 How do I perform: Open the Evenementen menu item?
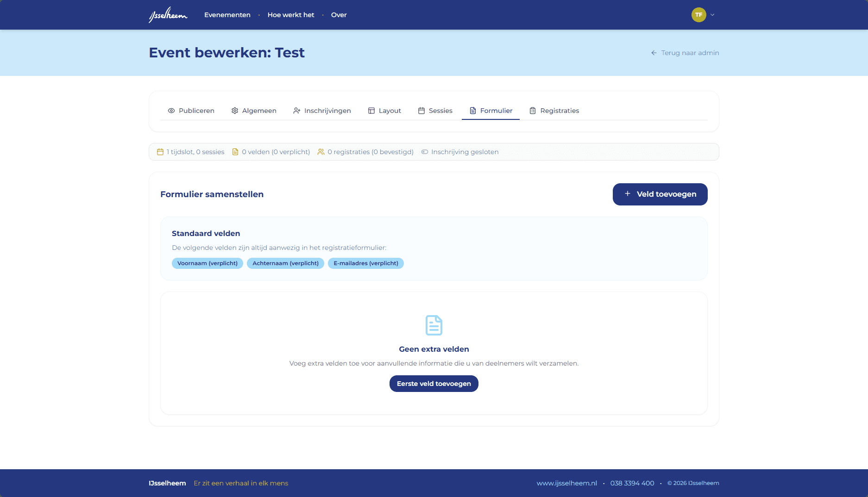pos(227,15)
